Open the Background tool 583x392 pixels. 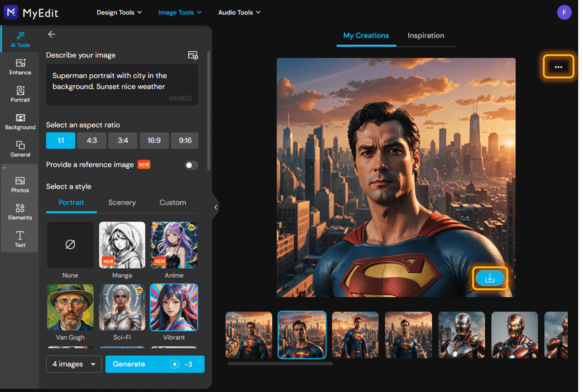20,122
